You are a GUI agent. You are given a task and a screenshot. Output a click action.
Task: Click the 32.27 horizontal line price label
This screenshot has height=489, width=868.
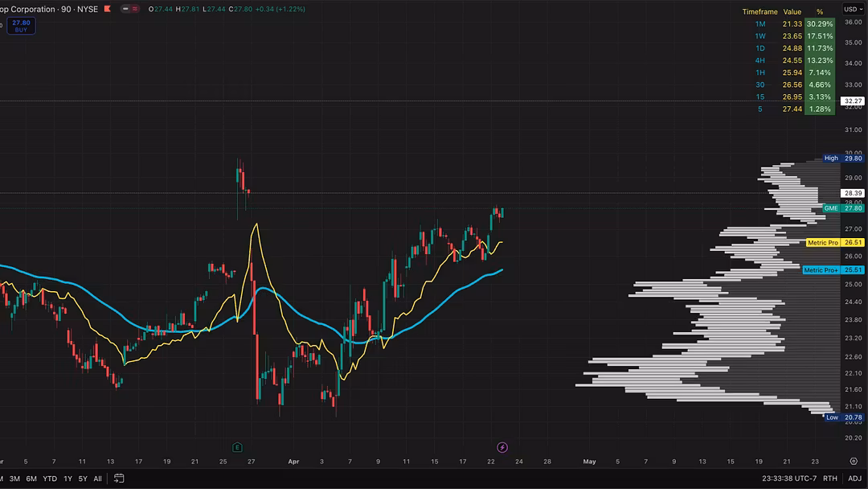point(853,101)
